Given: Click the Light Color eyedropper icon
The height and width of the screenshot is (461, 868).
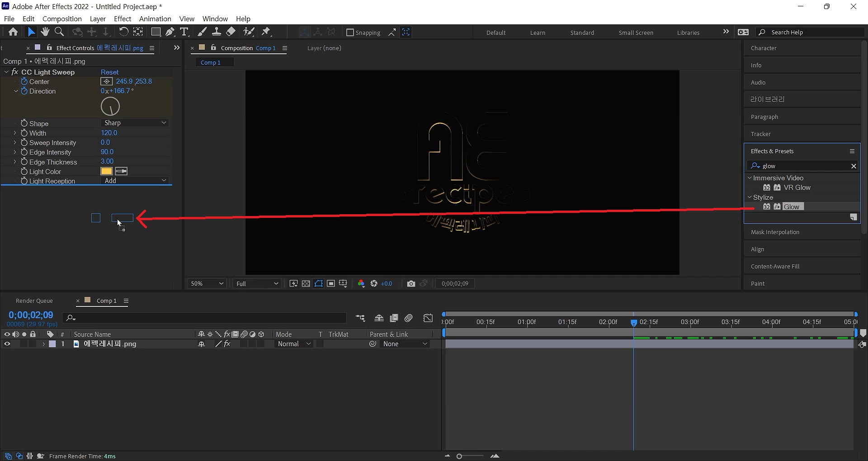Looking at the screenshot, I should 121,171.
